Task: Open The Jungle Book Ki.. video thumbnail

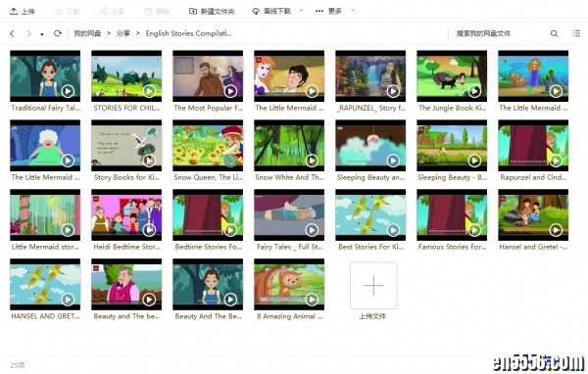Action: click(452, 76)
